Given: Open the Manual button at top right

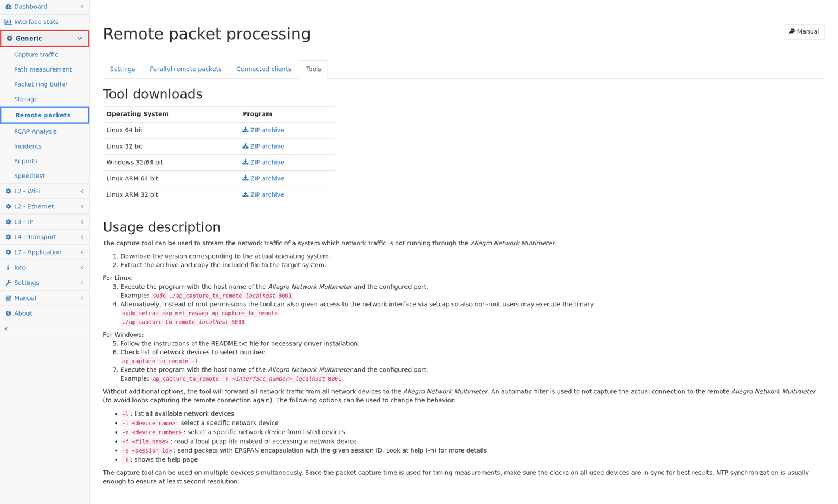Looking at the screenshot, I should pyautogui.click(x=804, y=32).
